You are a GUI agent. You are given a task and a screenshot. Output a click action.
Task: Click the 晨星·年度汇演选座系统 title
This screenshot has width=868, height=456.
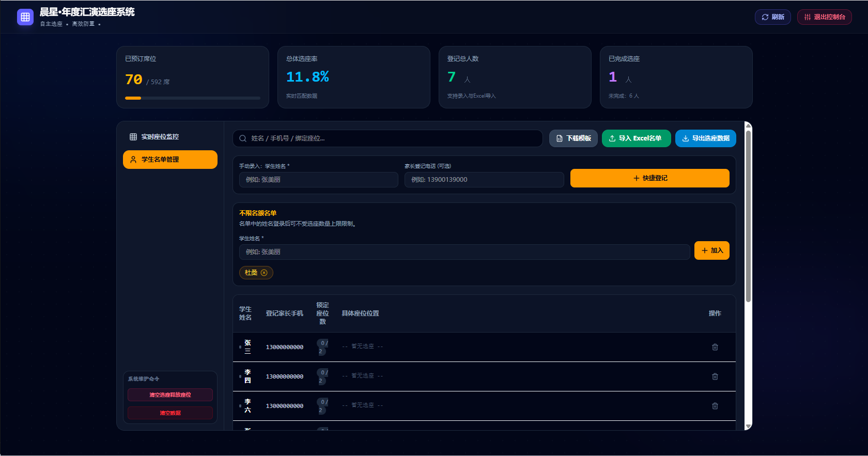point(87,12)
